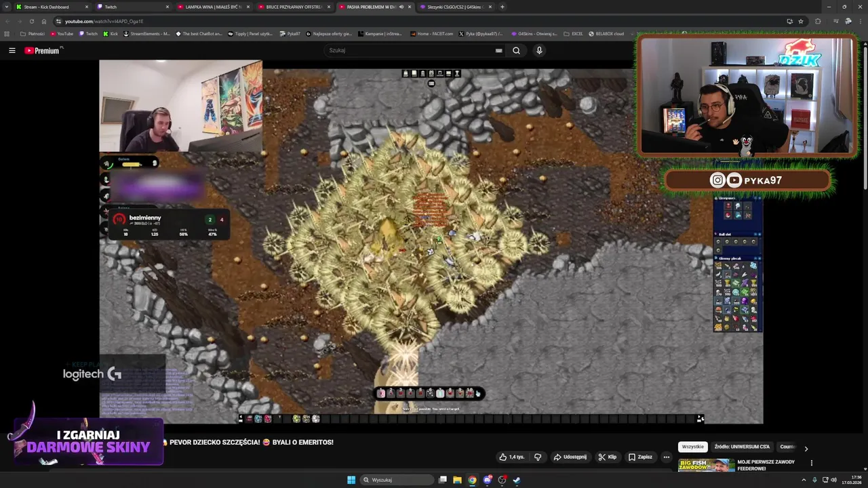This screenshot has width=868, height=488.
Task: Like the video with thumbs-up 1,4 tys.
Action: pyautogui.click(x=513, y=457)
